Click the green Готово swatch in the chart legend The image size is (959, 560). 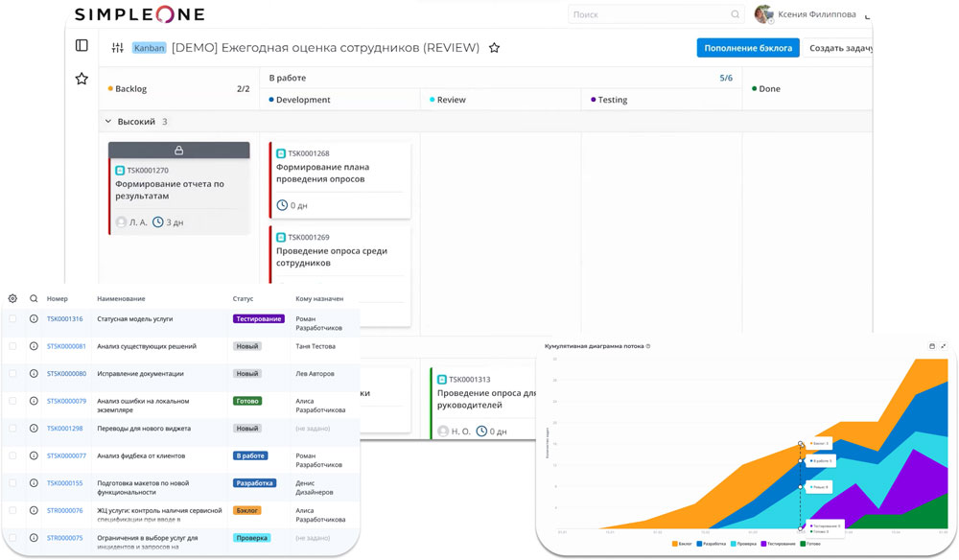pyautogui.click(x=804, y=544)
